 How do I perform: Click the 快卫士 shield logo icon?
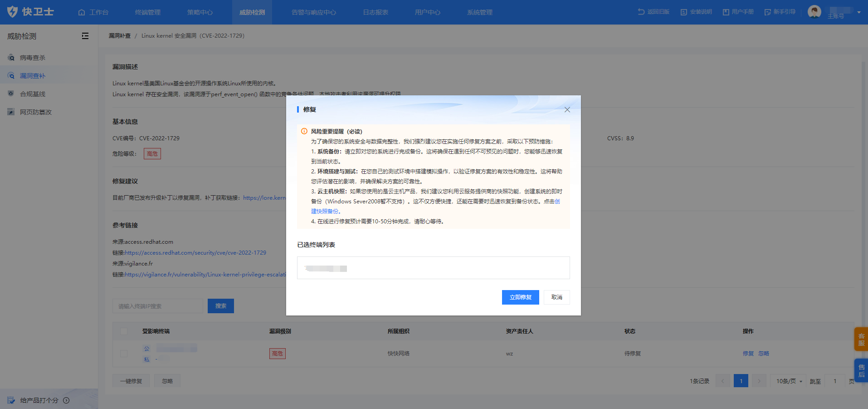13,12
